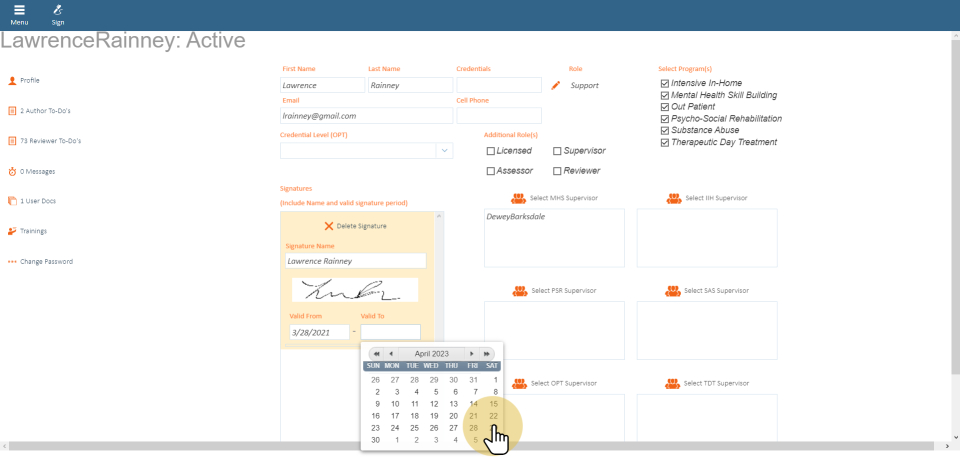The width and height of the screenshot is (960, 470).
Task: Click the Select MHS Supervisor people icon
Action: click(x=520, y=198)
